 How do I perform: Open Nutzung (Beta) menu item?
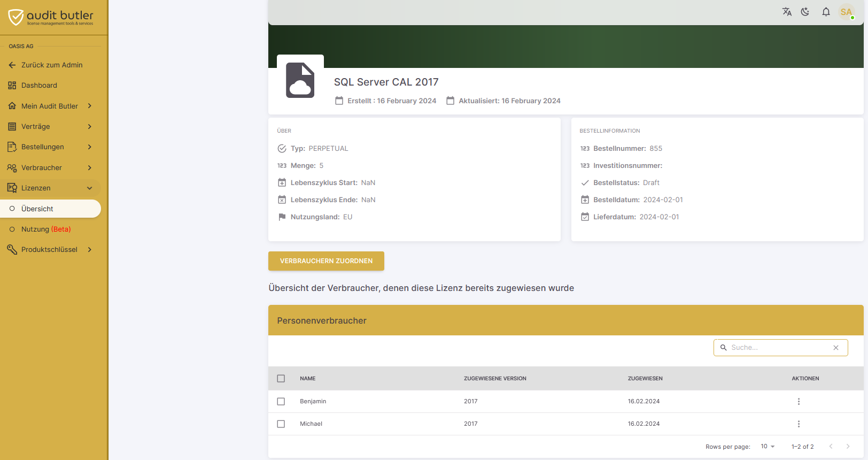(x=51, y=229)
